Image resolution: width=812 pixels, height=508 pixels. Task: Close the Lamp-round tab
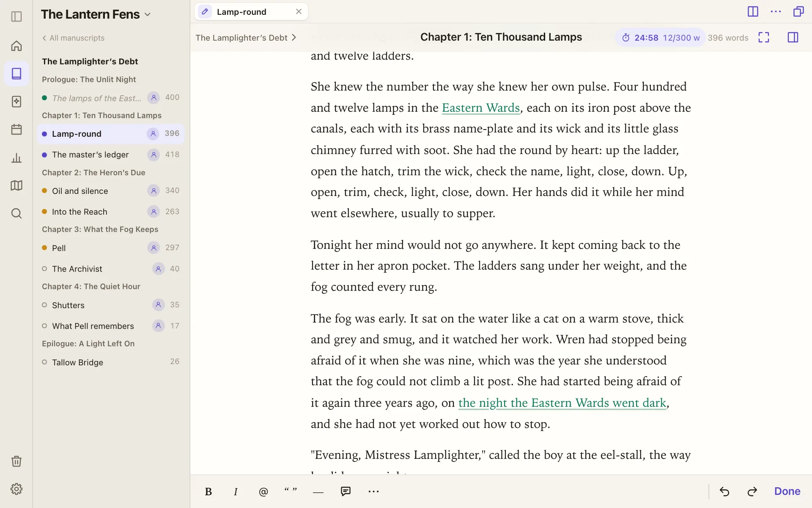click(299, 11)
